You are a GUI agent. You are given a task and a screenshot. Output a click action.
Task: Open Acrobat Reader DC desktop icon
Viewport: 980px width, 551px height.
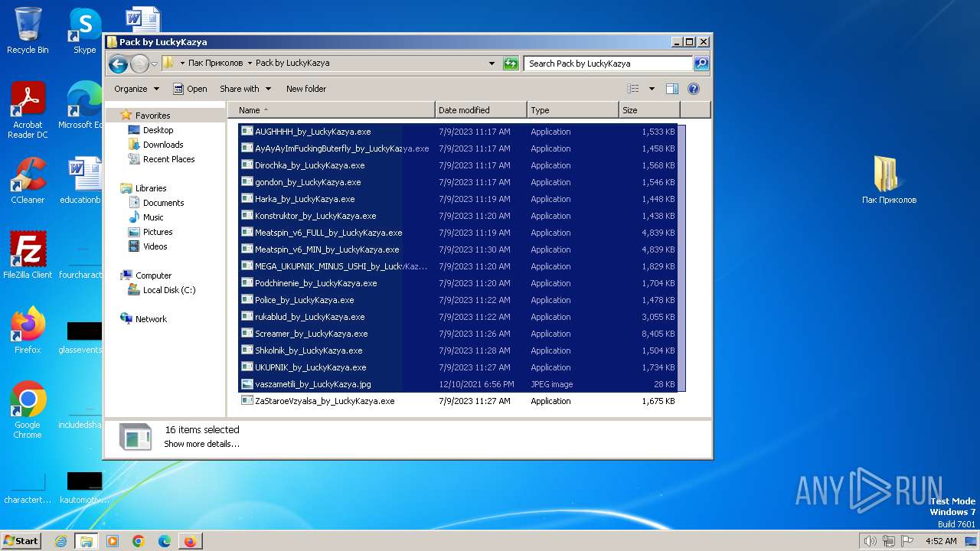click(x=28, y=110)
